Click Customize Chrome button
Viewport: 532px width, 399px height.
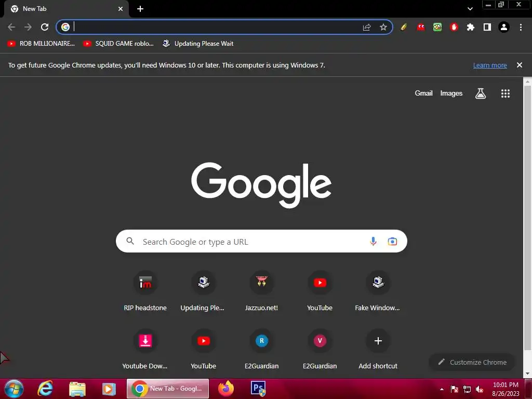click(x=472, y=362)
